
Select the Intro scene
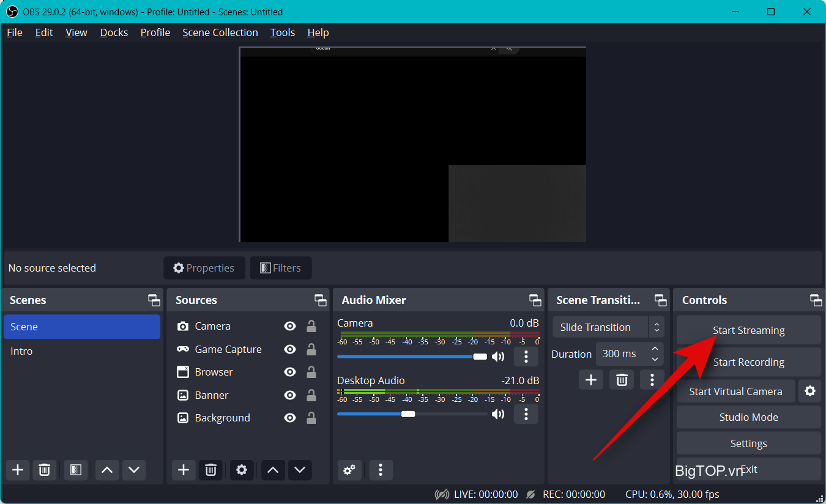click(82, 351)
